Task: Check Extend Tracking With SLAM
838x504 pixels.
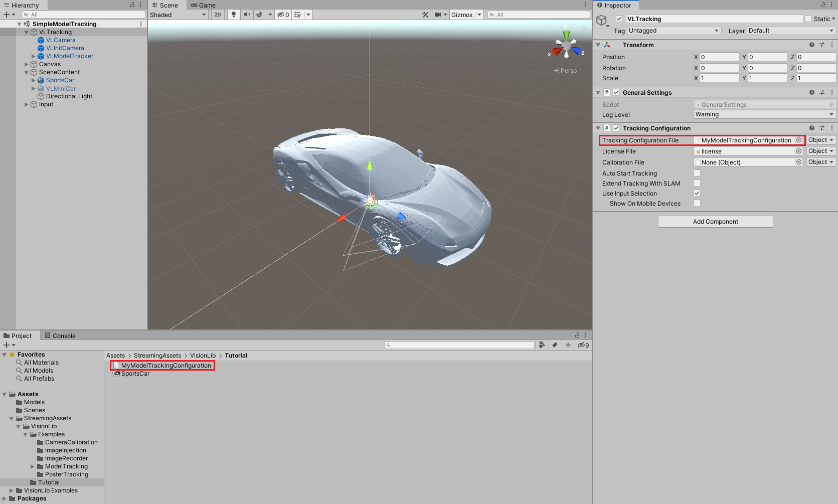Action: pos(697,183)
